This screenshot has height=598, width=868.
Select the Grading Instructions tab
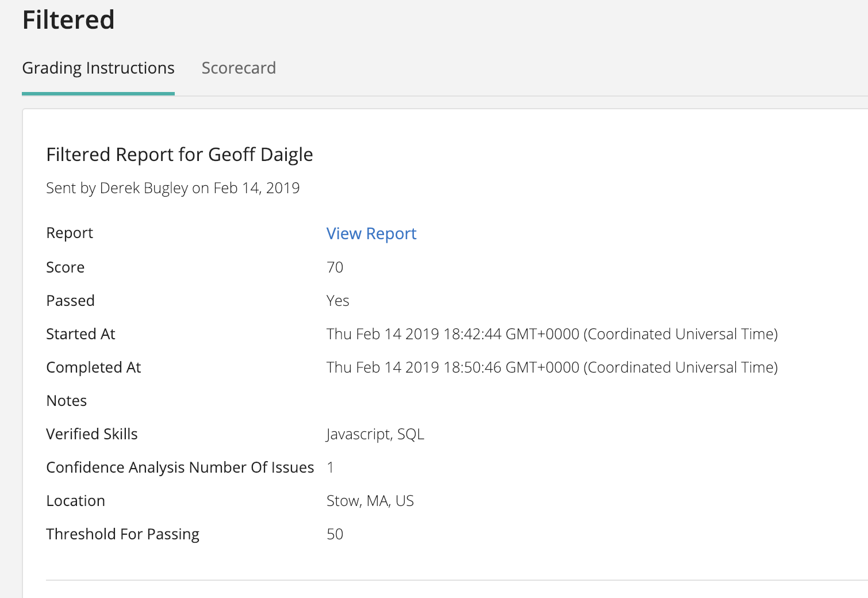[98, 68]
